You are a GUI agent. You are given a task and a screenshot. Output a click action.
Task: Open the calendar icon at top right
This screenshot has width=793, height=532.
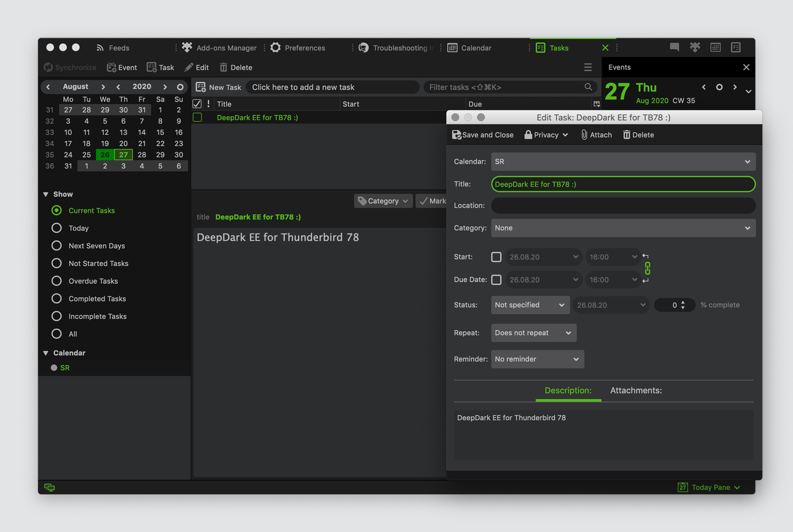[x=715, y=47]
